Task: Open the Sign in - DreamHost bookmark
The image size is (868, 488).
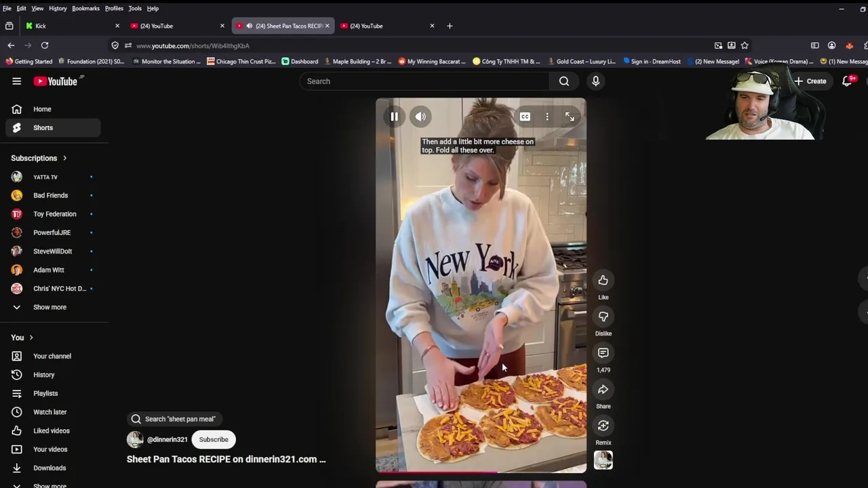Action: click(x=651, y=61)
